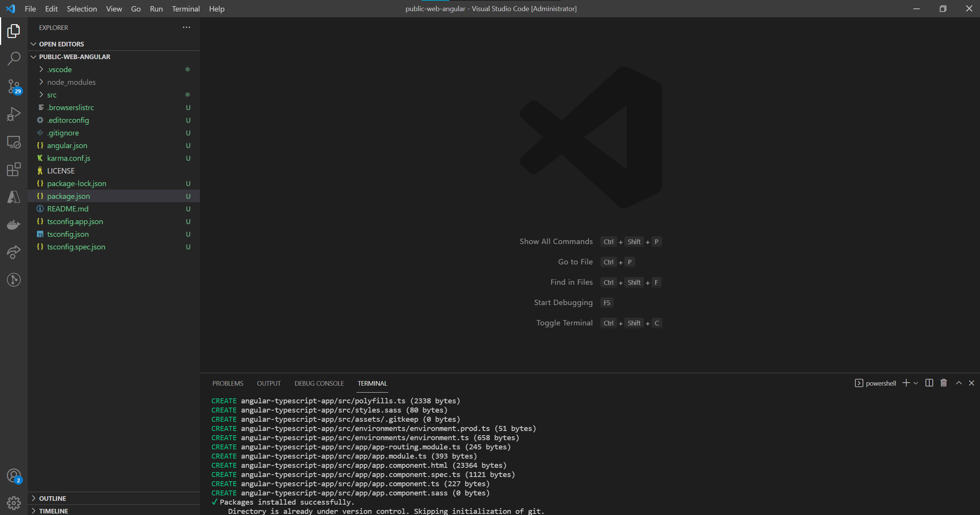
Task: Open the File menu
Action: coord(30,8)
